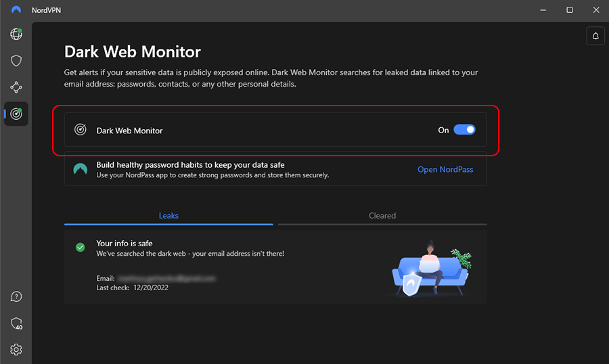Viewport: 609px width, 364px height.
Task: Click the Dark Web Monitor page title
Action: 133,51
